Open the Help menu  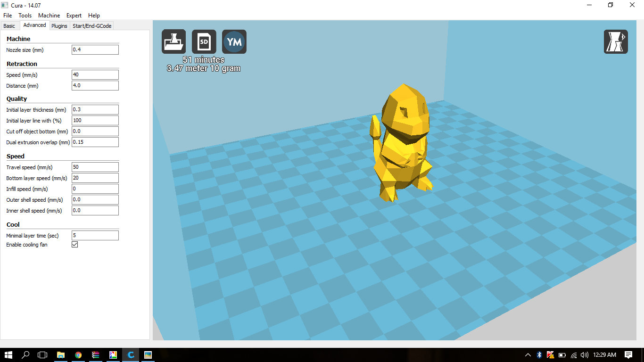click(x=94, y=16)
